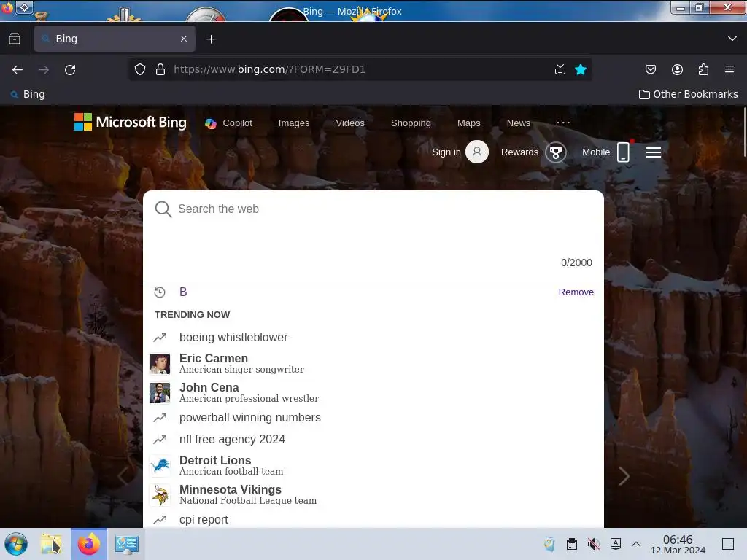The width and height of the screenshot is (747, 560).
Task: Reload the page with the refresh icon
Action: coord(70,70)
